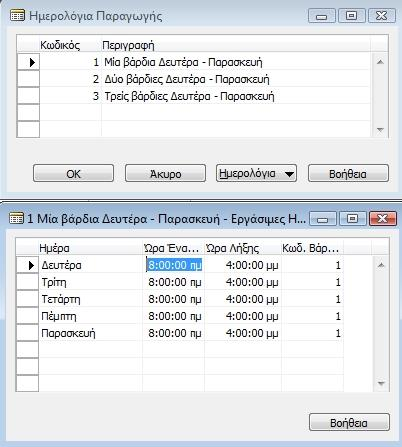Click the scroll-up arrow in the working days grid
Viewport: 402px width, 447px height.
tap(381, 265)
